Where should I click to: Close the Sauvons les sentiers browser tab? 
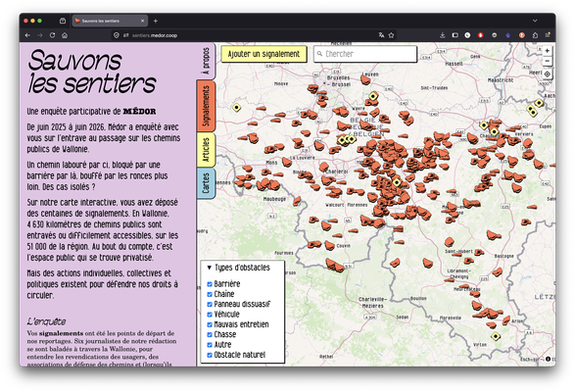[x=143, y=21]
